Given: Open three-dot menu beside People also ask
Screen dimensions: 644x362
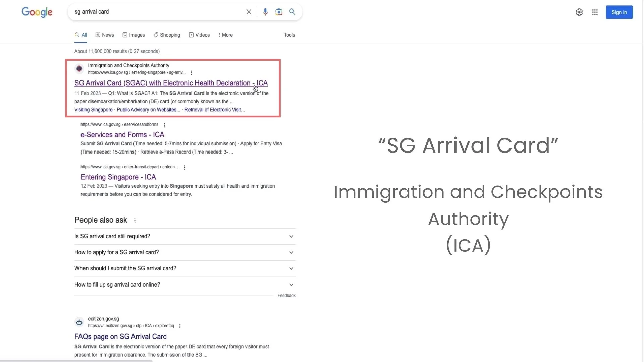Looking at the screenshot, I should click(x=135, y=220).
